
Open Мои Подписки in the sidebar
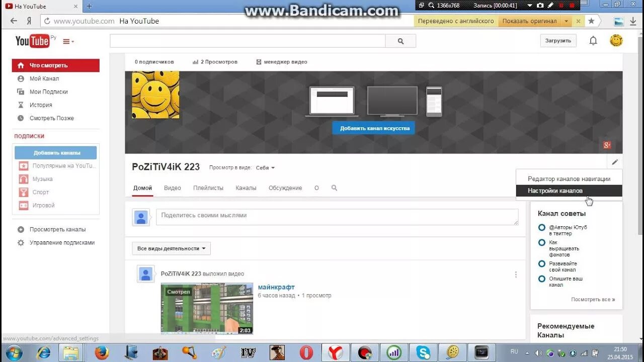(x=49, y=92)
